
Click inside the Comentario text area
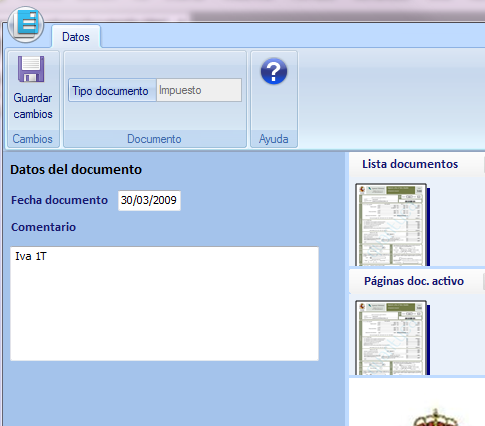point(164,304)
